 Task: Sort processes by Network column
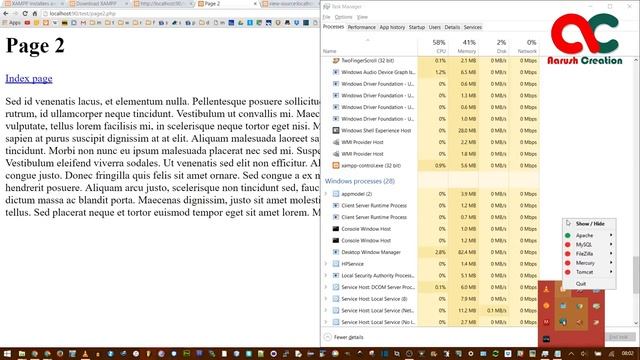524,47
